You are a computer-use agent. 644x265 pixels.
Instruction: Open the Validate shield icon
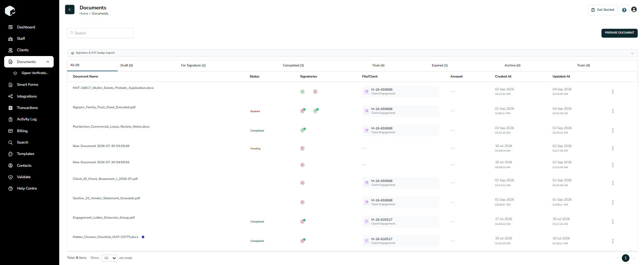click(x=10, y=177)
